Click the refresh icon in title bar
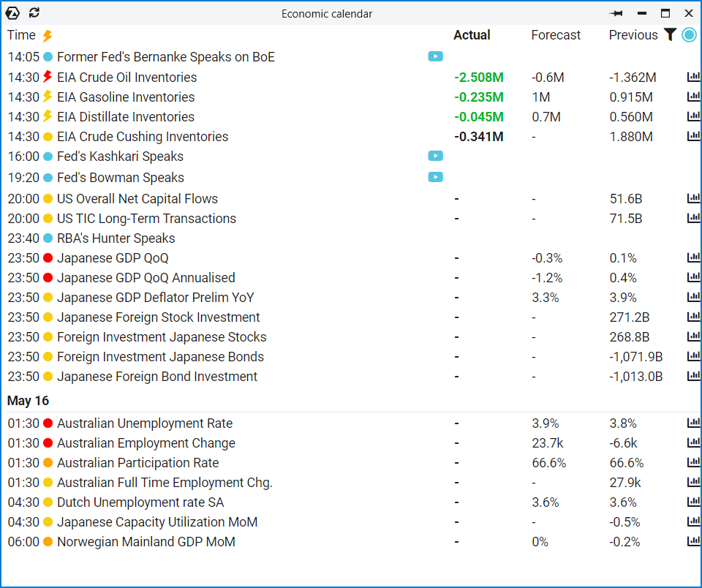Image resolution: width=702 pixels, height=588 pixels. [34, 13]
